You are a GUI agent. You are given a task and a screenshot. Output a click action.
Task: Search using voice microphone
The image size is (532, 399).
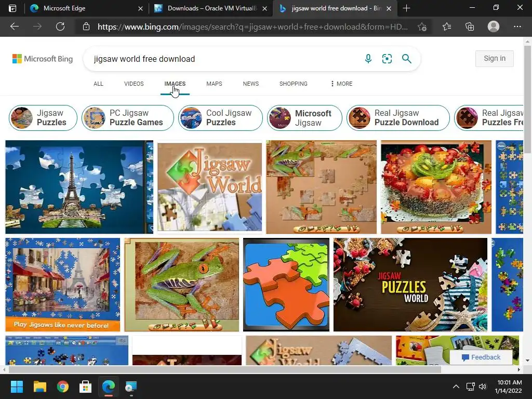click(x=368, y=59)
